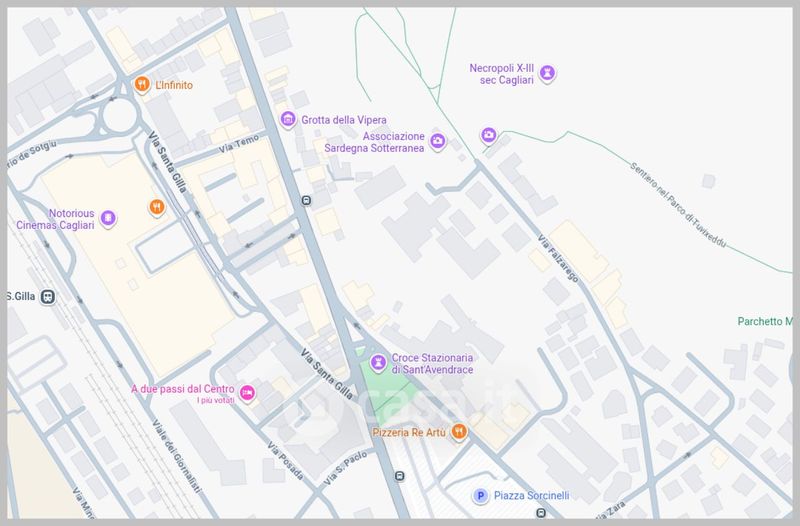
Task: Click the Associazione Sardegna Sotterranea pin icon
Action: point(437,146)
